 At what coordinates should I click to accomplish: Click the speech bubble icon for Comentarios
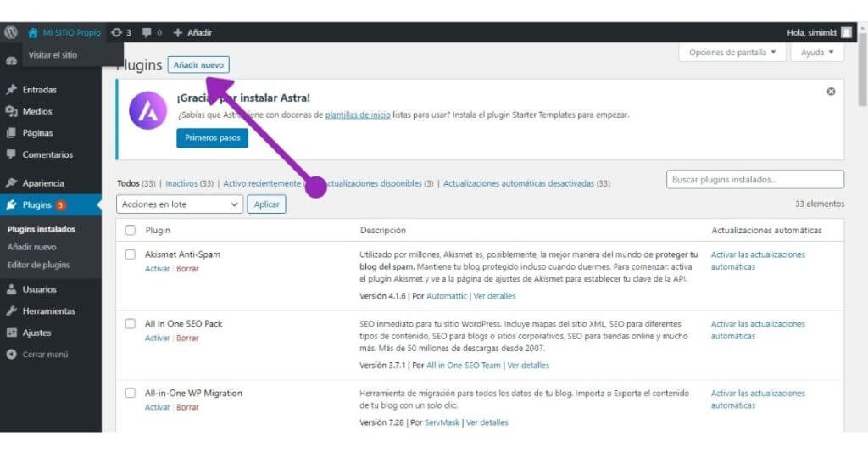tap(11, 154)
